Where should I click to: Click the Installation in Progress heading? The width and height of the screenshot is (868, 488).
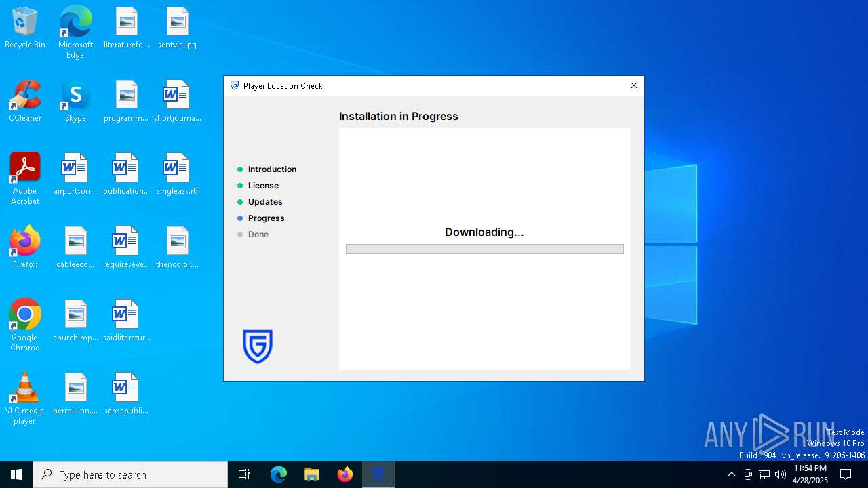(x=399, y=117)
